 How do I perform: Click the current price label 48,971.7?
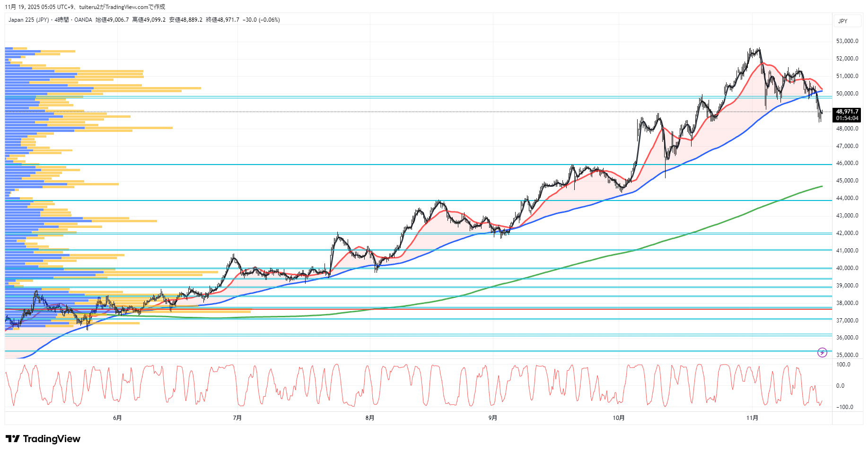[847, 112]
